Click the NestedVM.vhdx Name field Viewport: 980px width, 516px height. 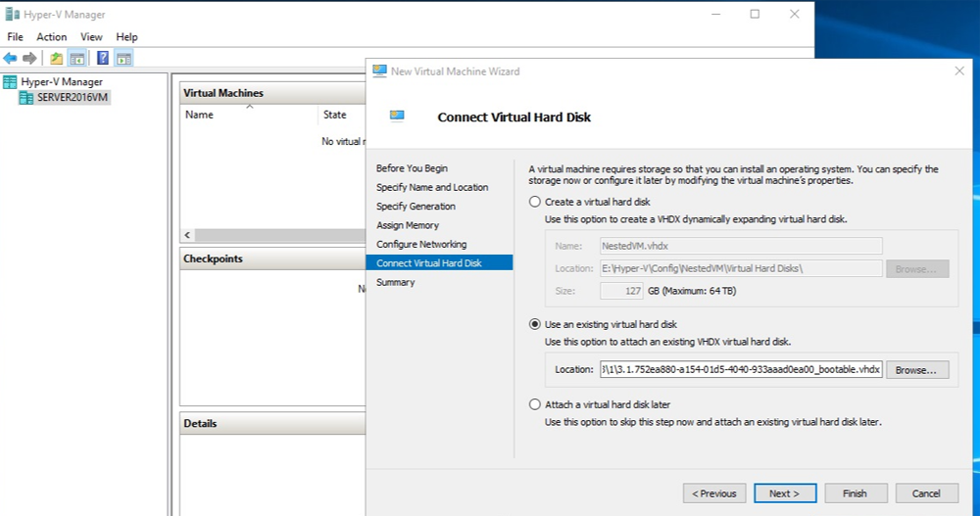click(741, 246)
